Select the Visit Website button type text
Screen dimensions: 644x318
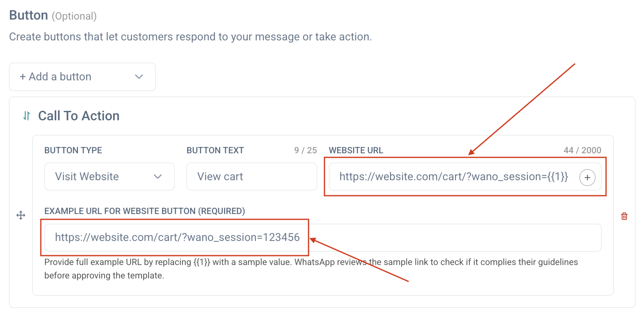pos(87,177)
